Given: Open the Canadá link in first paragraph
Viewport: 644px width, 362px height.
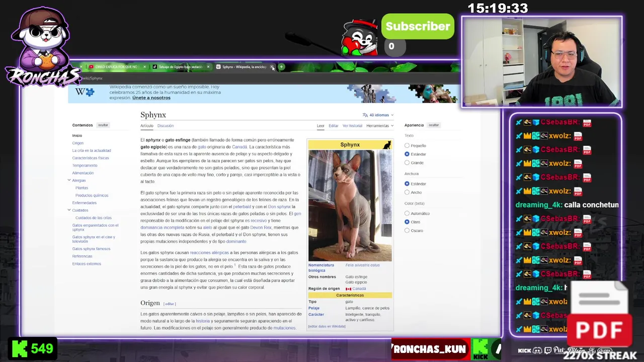Looking at the screenshot, I should tap(239, 147).
